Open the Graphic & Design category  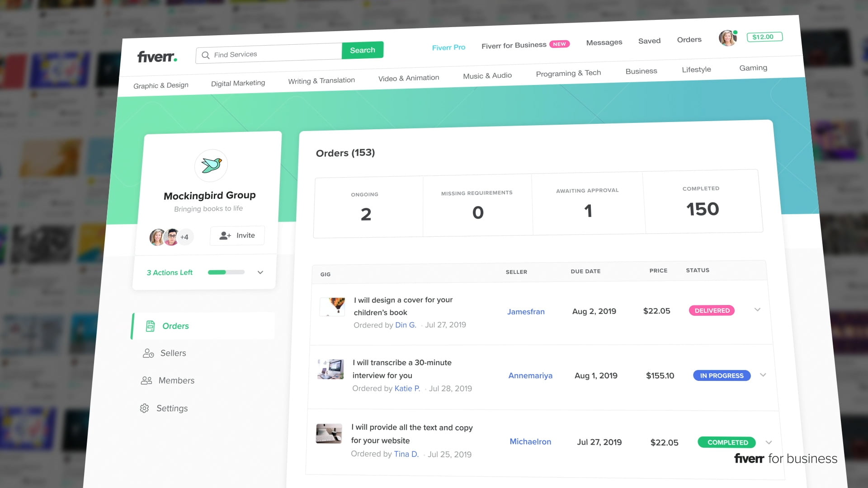pos(161,85)
